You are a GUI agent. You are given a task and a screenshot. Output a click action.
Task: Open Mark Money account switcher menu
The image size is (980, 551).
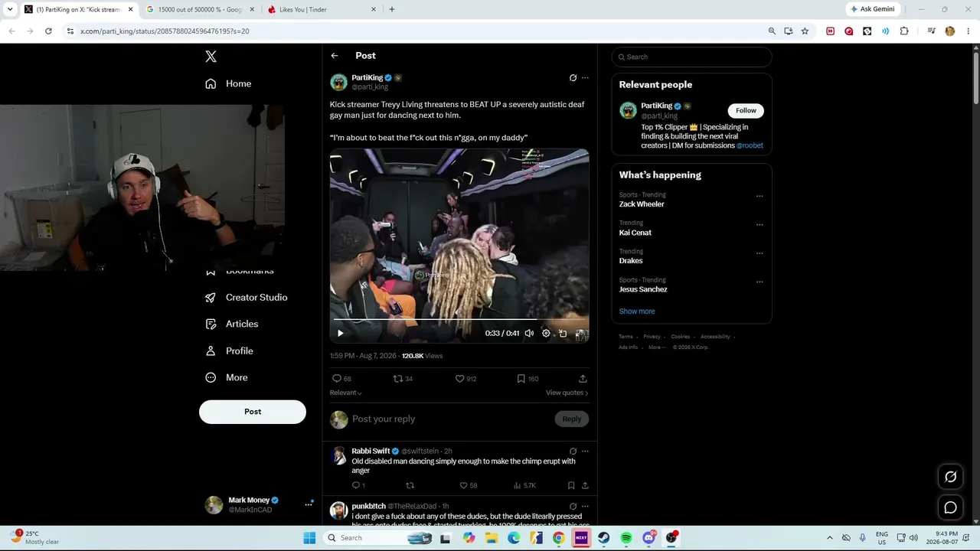309,504
